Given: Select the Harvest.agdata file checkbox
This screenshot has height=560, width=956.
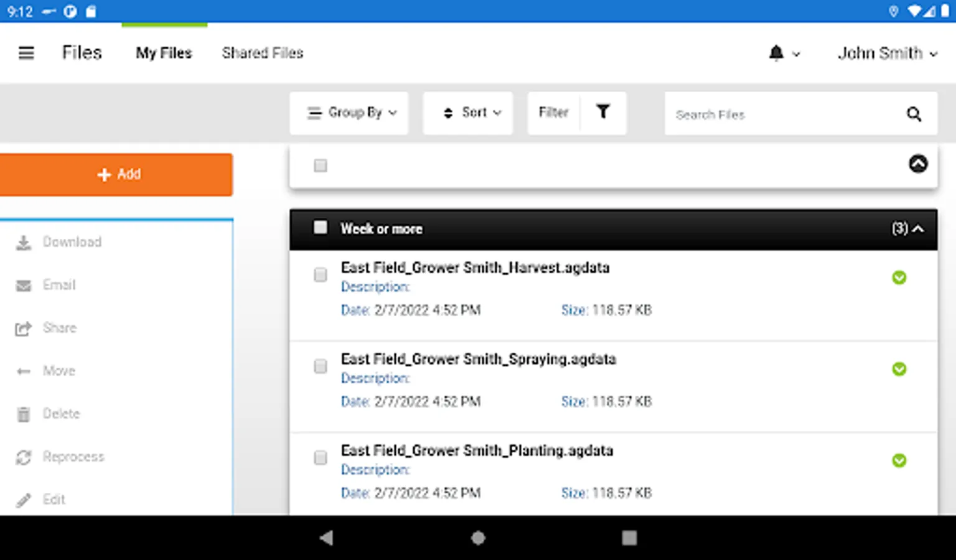Looking at the screenshot, I should click(321, 275).
